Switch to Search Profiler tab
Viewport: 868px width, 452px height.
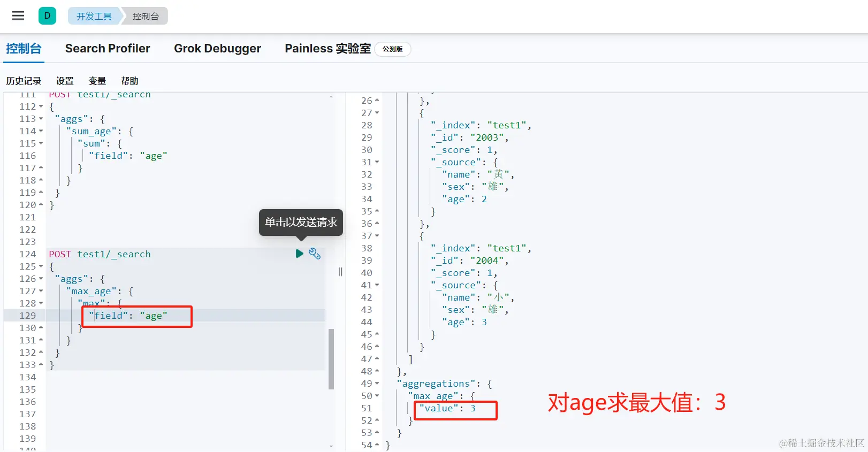tap(108, 49)
